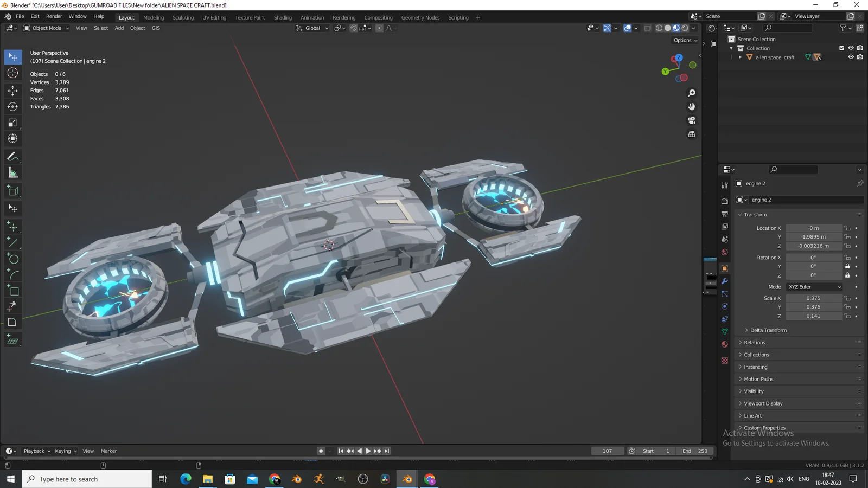868x488 pixels.
Task: Select the Measure tool
Action: pyautogui.click(x=12, y=173)
